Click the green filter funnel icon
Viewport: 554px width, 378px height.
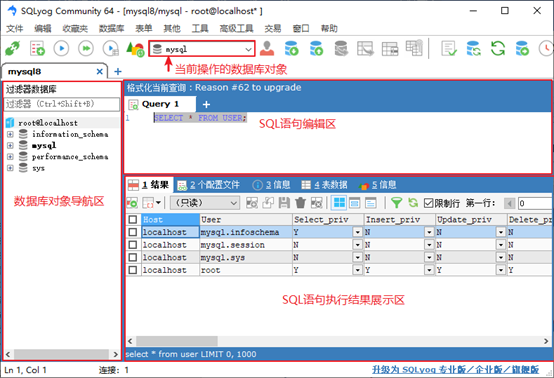397,203
